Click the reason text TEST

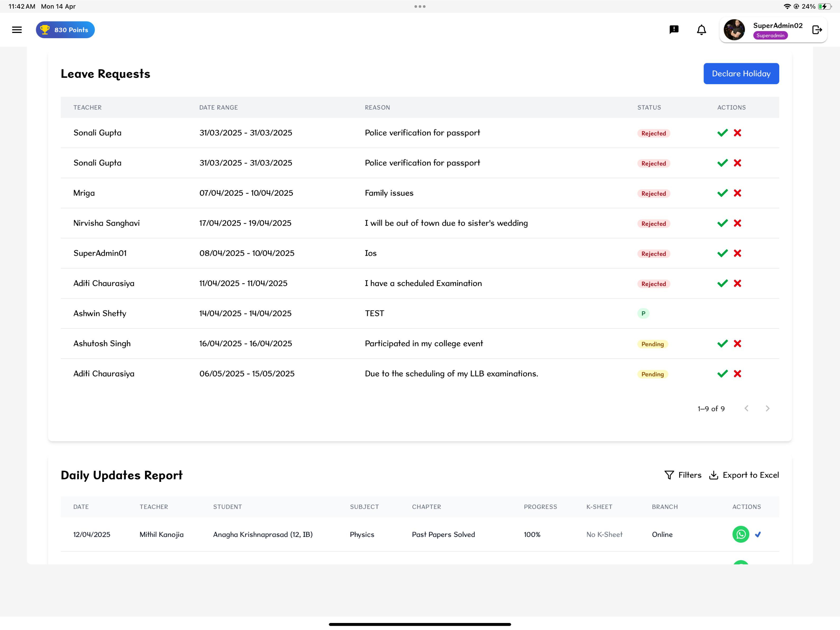(375, 313)
